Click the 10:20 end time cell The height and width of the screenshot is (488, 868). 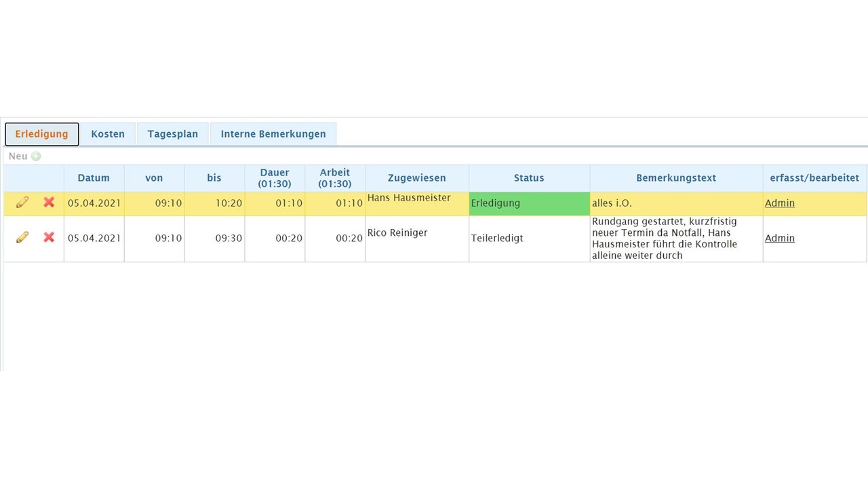tap(214, 203)
